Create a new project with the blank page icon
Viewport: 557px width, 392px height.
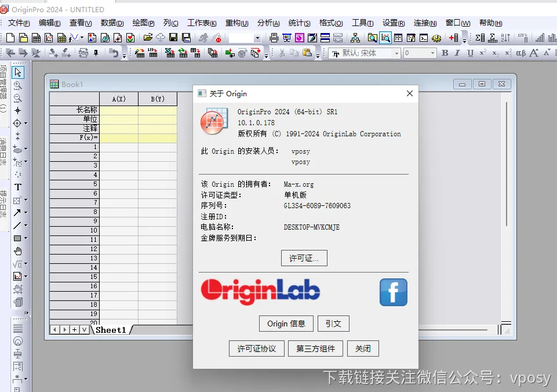[x=10, y=38]
